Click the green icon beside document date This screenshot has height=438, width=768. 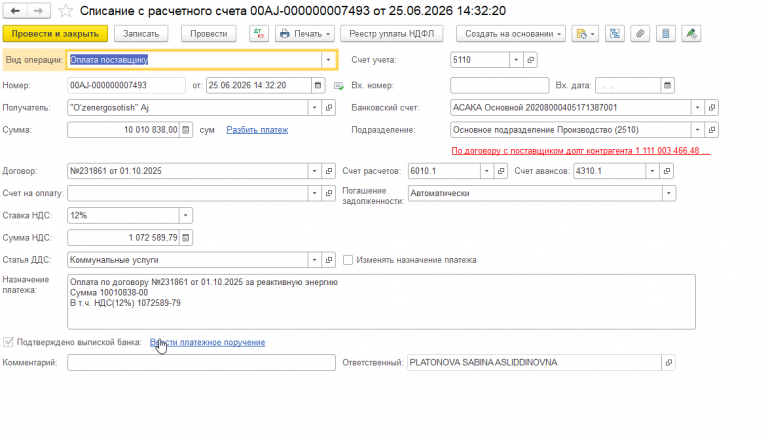tap(338, 86)
